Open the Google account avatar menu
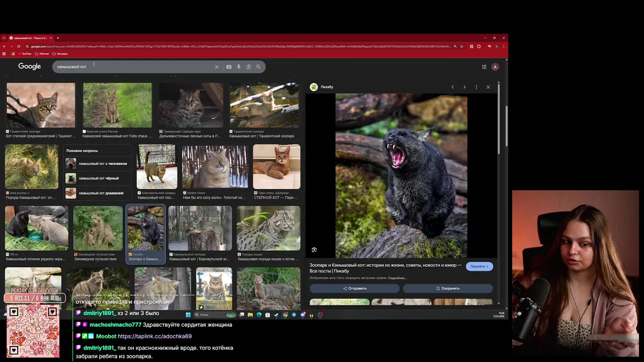Viewport: 644px width, 362px height. (x=495, y=67)
